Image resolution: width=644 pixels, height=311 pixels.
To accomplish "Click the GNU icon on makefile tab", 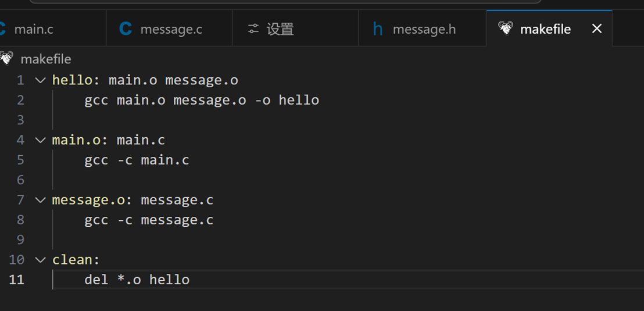I will click(x=506, y=28).
